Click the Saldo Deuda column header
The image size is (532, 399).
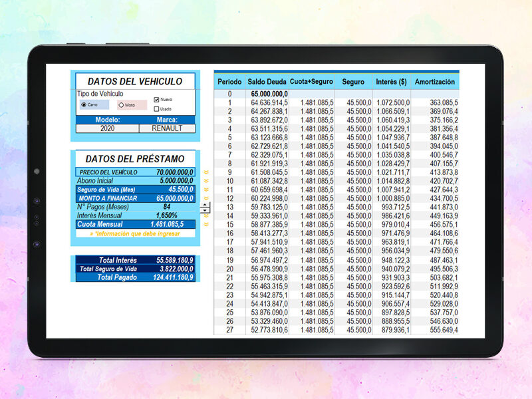click(x=267, y=82)
